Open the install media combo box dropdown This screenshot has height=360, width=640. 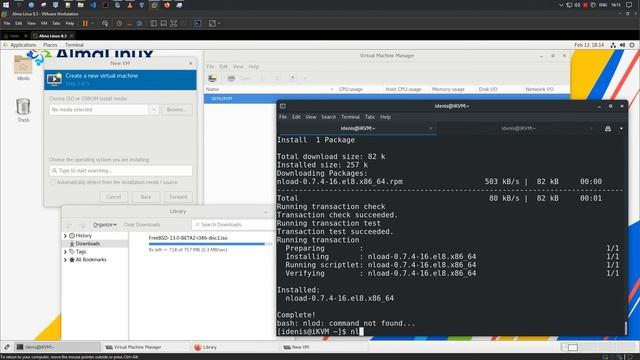pyautogui.click(x=153, y=109)
